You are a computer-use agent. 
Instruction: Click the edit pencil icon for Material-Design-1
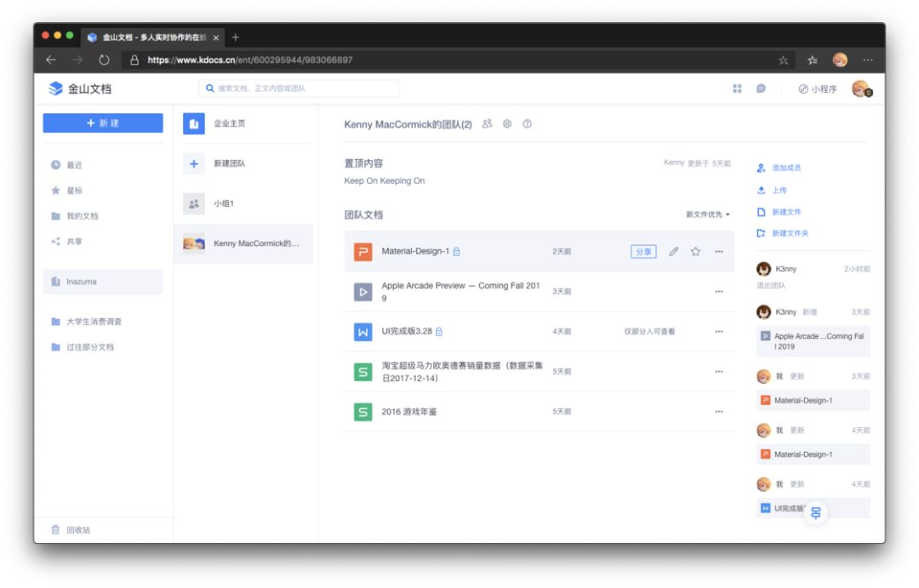(673, 252)
